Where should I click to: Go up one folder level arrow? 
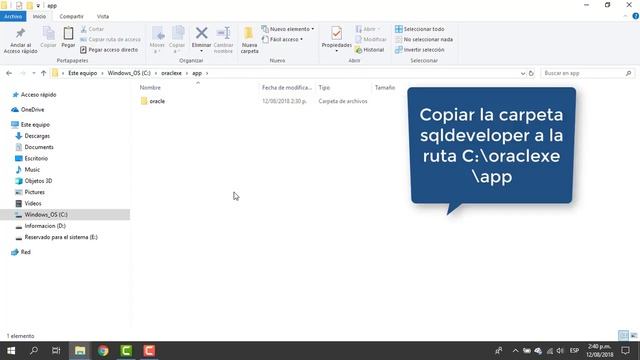point(43,73)
